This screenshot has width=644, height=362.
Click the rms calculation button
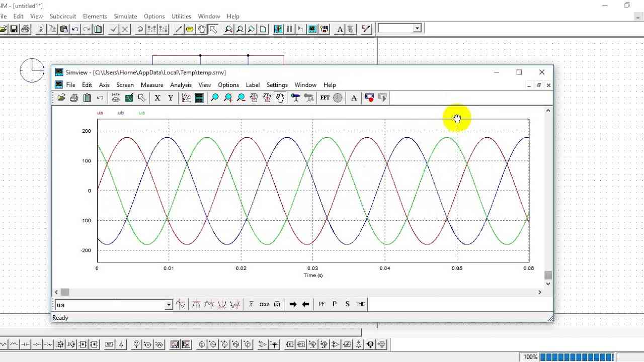click(x=264, y=304)
